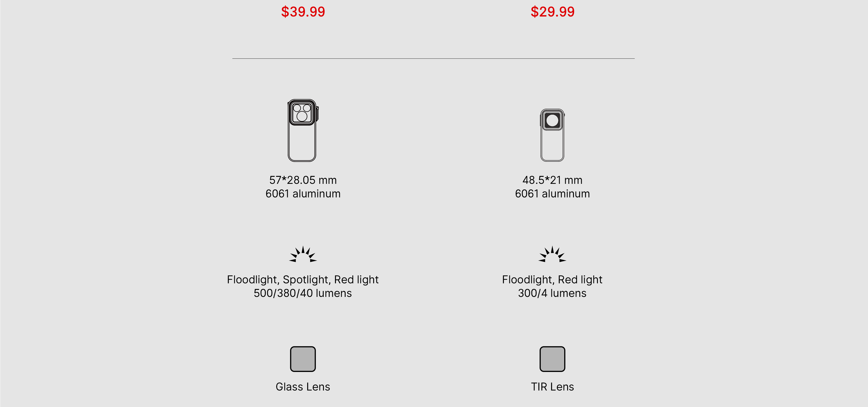
Task: Click the horizontal divider line
Action: point(433,59)
